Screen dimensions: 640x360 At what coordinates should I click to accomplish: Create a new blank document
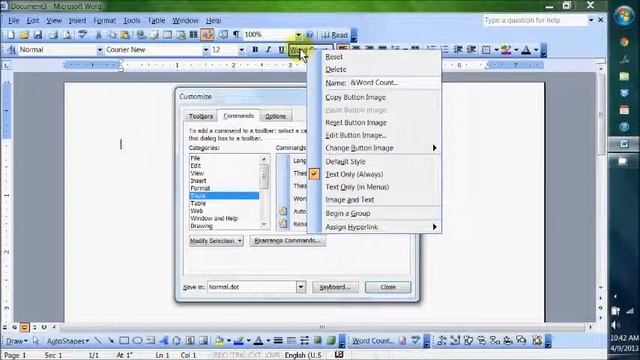click(11, 35)
